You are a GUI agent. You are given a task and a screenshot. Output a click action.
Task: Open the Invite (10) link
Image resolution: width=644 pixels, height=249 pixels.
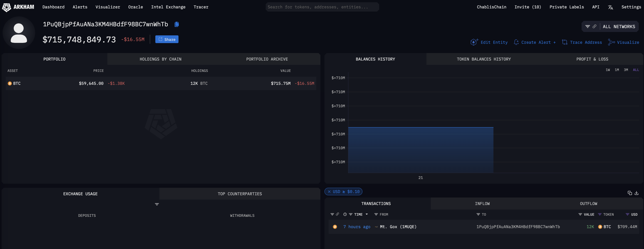(528, 7)
